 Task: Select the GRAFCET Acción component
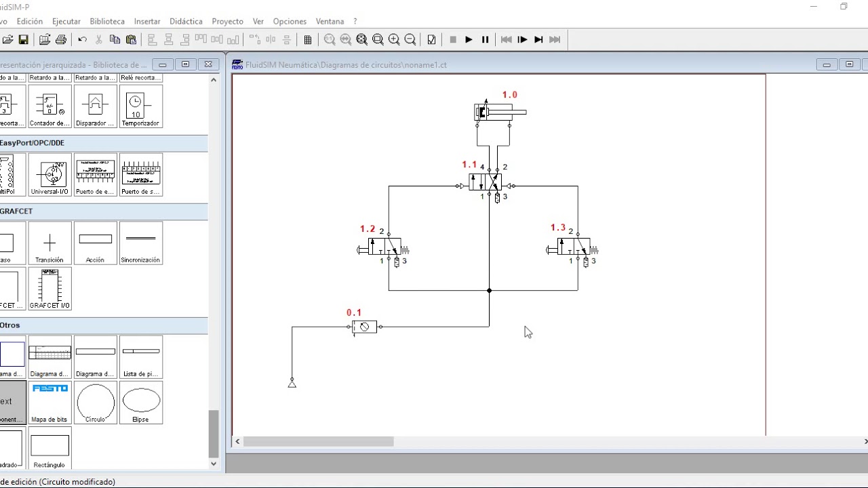[95, 243]
